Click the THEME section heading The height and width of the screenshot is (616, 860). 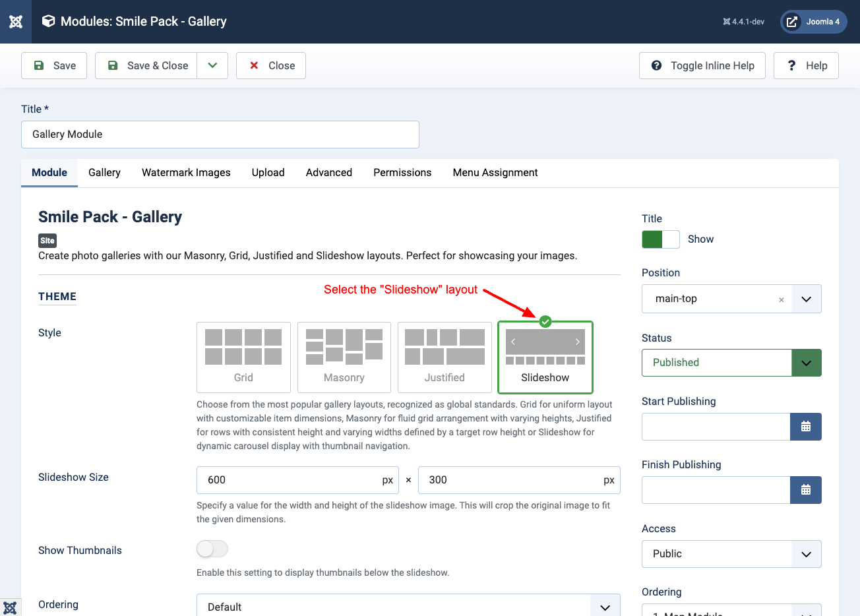pos(57,297)
